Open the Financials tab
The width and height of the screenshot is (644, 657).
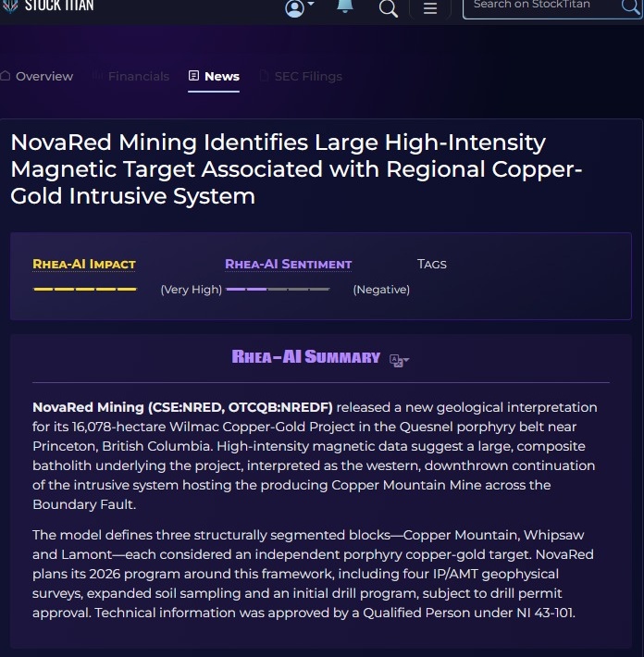coord(130,76)
